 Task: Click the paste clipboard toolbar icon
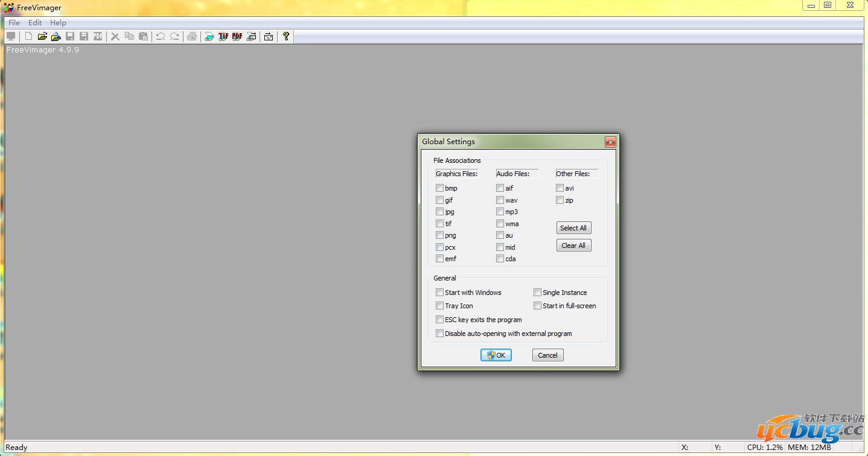pos(143,36)
